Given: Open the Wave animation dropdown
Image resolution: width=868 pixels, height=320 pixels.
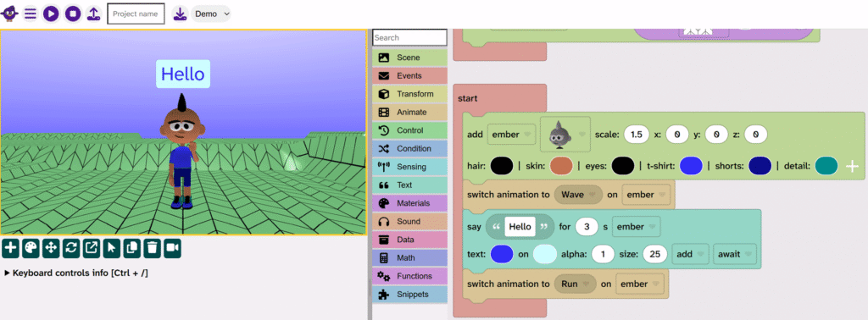Looking at the screenshot, I should pos(578,195).
